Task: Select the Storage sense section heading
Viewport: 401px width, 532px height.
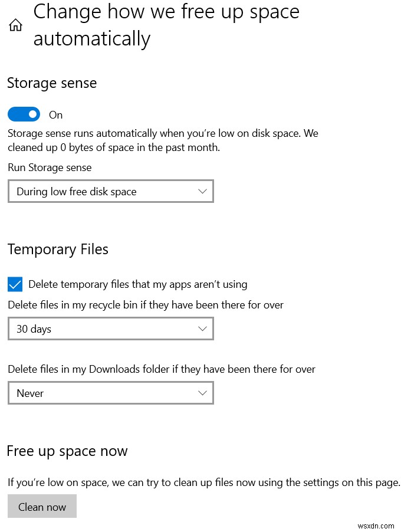Action: tap(51, 84)
